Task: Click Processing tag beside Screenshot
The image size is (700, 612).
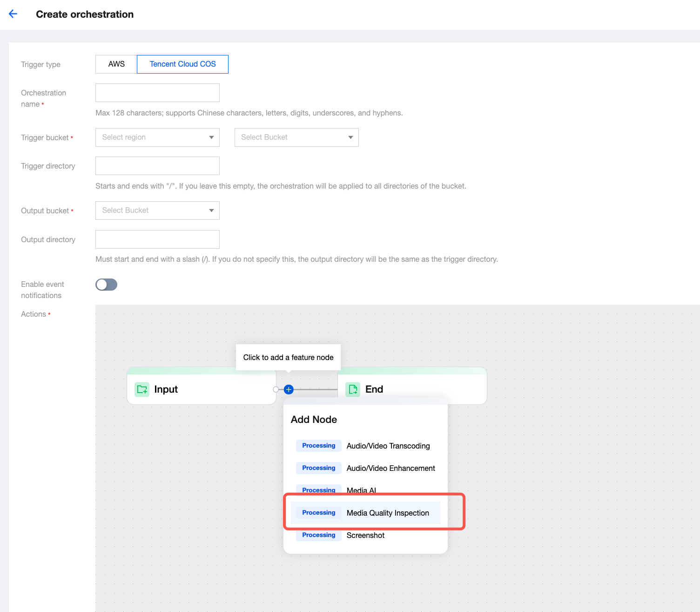Action: tap(318, 535)
